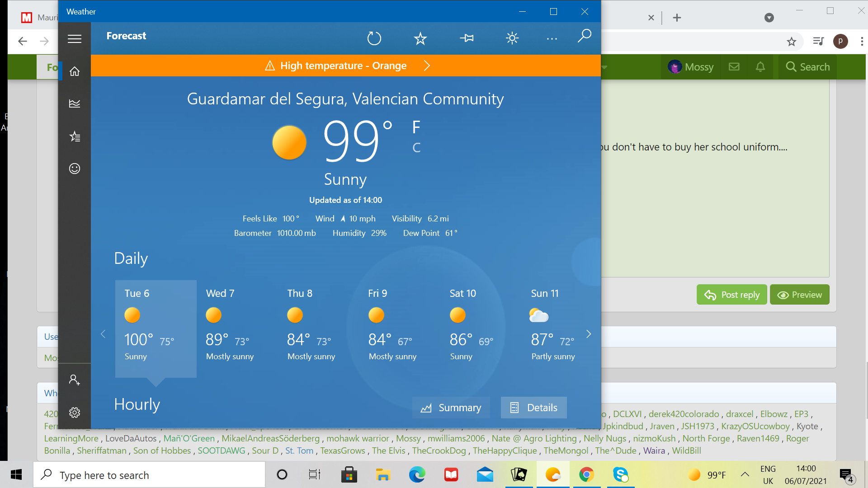Open Nelly Nugs user link
This screenshot has height=488, width=868.
pos(605,438)
